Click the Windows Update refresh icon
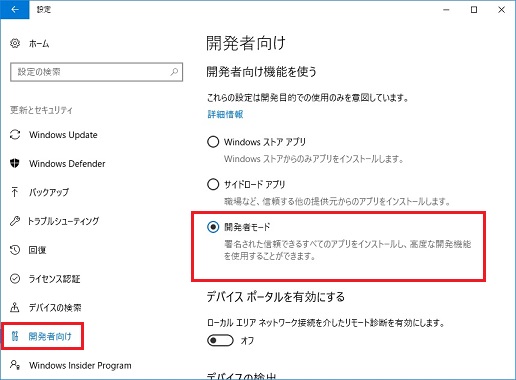This screenshot has width=516, height=380. point(15,135)
